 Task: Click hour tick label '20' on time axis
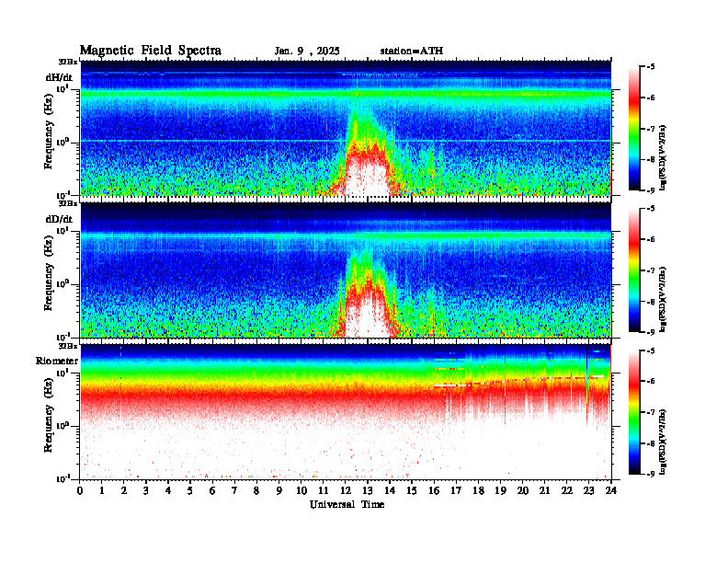click(x=522, y=491)
